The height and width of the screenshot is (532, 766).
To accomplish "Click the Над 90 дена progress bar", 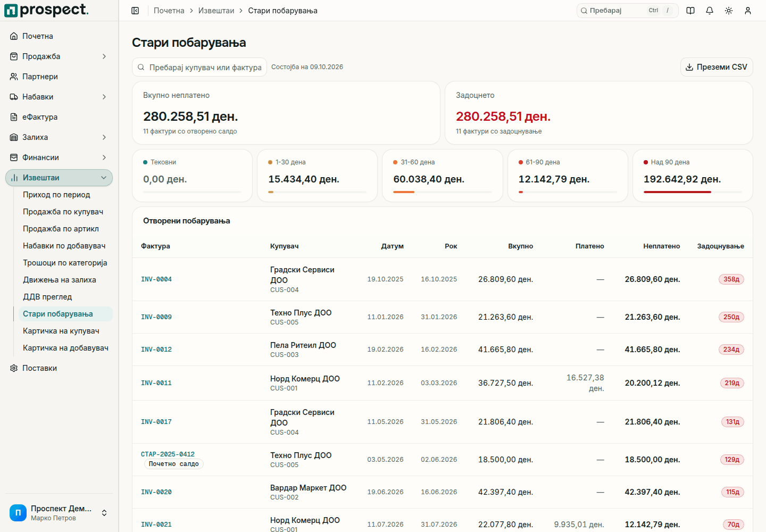I will pos(693,192).
